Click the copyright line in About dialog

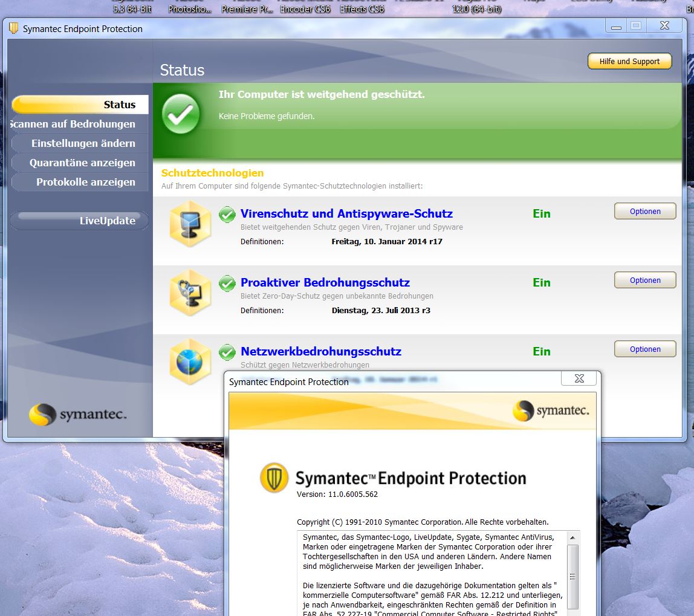(423, 522)
